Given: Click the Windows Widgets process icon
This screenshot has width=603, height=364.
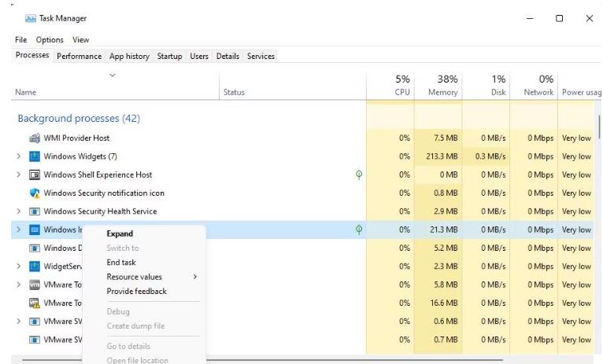Looking at the screenshot, I should tap(35, 156).
